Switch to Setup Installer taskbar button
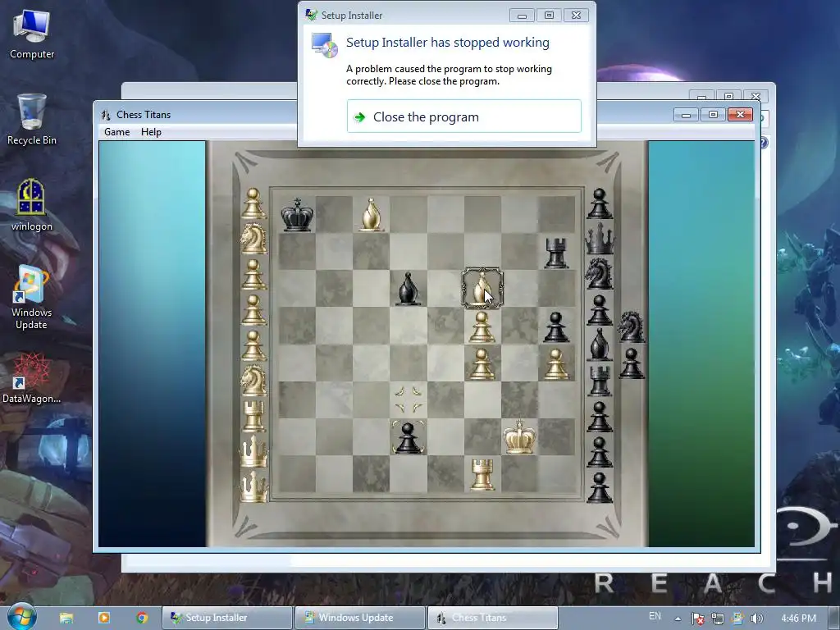Image resolution: width=840 pixels, height=630 pixels. (x=228, y=618)
